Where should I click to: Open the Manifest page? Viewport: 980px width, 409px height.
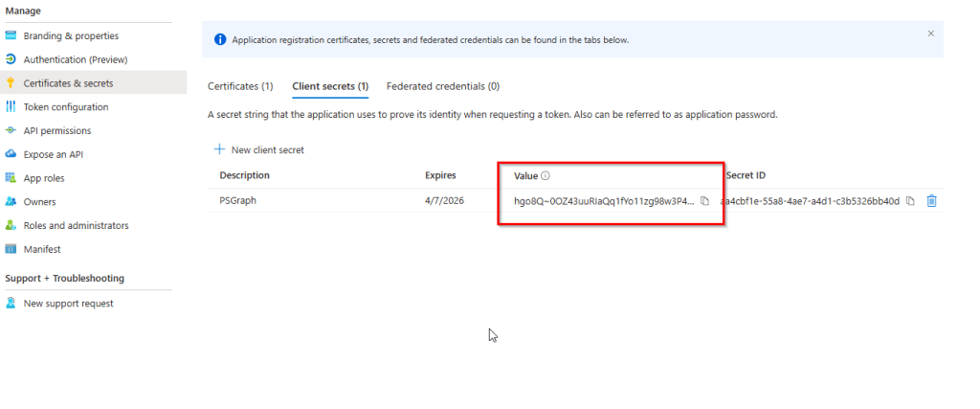click(x=42, y=249)
